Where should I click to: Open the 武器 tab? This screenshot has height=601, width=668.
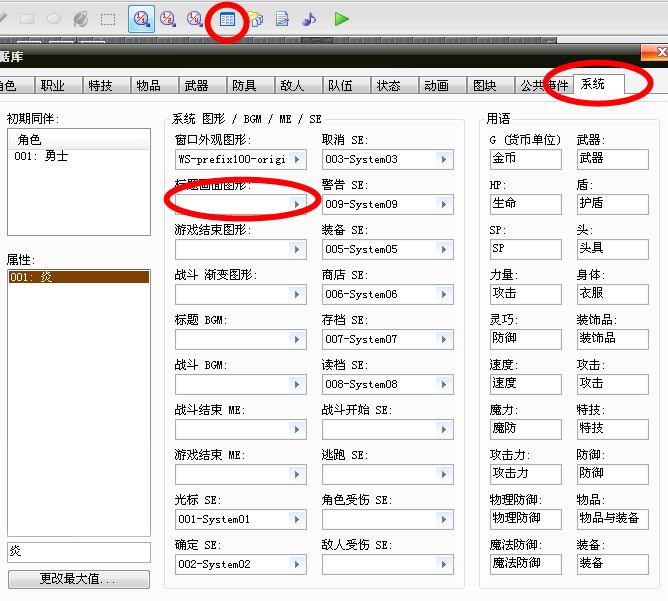pyautogui.click(x=202, y=85)
